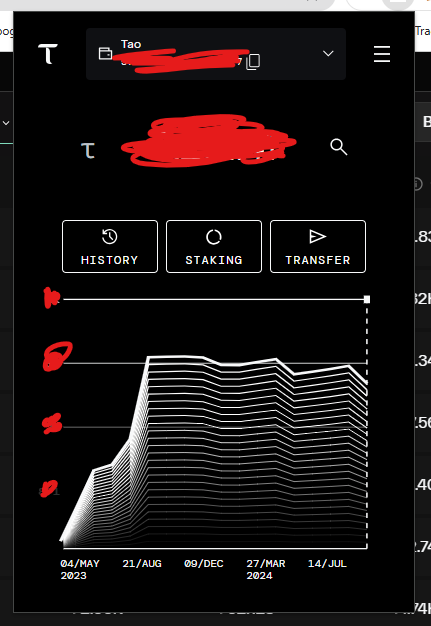The height and width of the screenshot is (626, 431).
Task: Open the Transfer button
Action: tap(318, 246)
